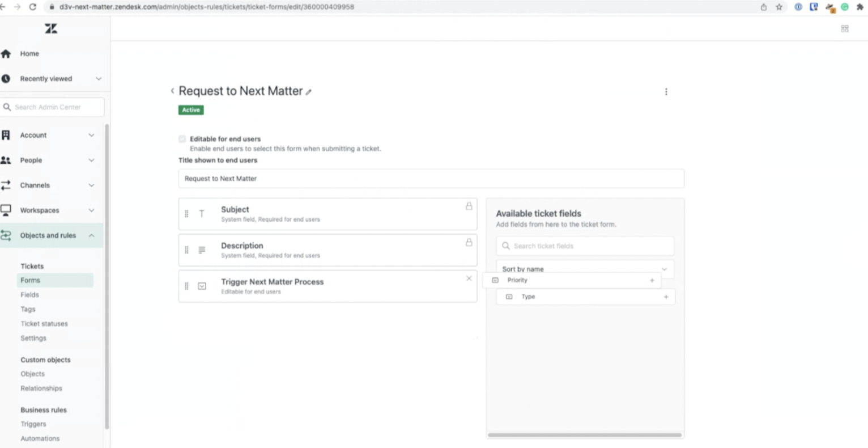Click the back arrow beside form title
The width and height of the screenshot is (868, 448).
point(172,91)
